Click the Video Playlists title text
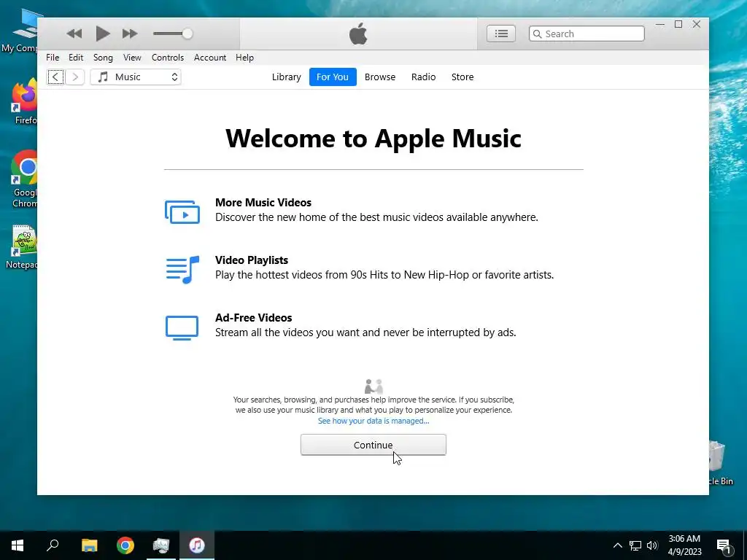The image size is (747, 560). pos(252,260)
